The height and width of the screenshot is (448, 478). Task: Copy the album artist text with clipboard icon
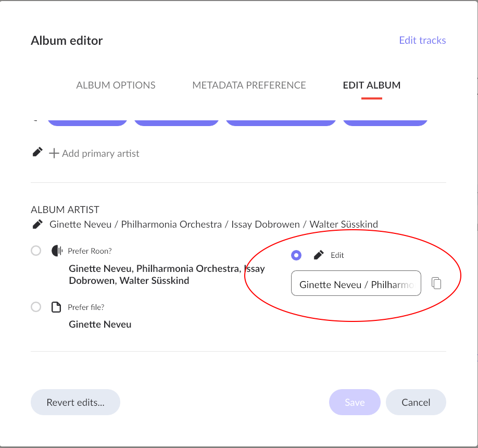point(436,283)
